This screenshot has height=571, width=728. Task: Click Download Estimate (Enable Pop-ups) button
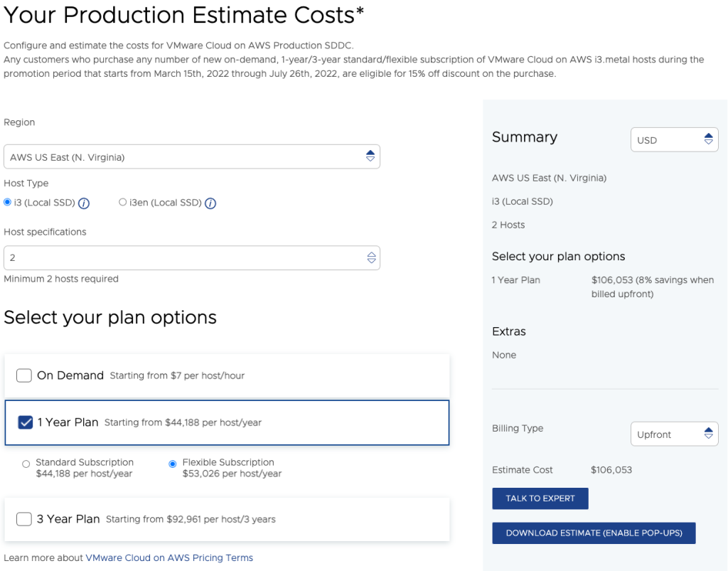(594, 533)
